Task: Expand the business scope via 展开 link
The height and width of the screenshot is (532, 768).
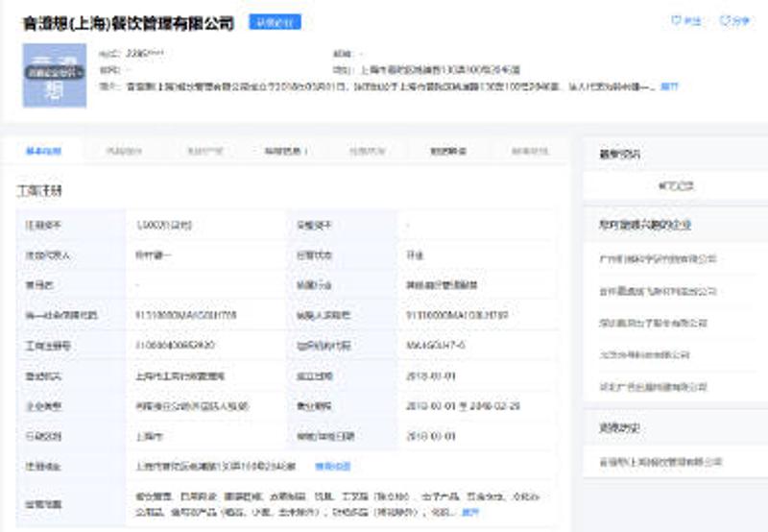Action: click(469, 512)
